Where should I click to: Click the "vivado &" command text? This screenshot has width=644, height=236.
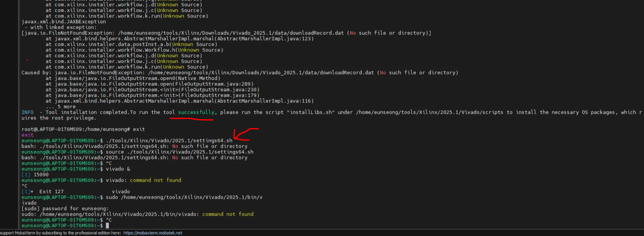coord(118,169)
